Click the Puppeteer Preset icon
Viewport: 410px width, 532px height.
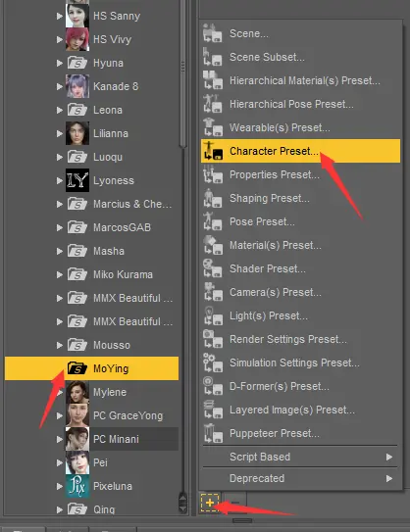point(212,433)
